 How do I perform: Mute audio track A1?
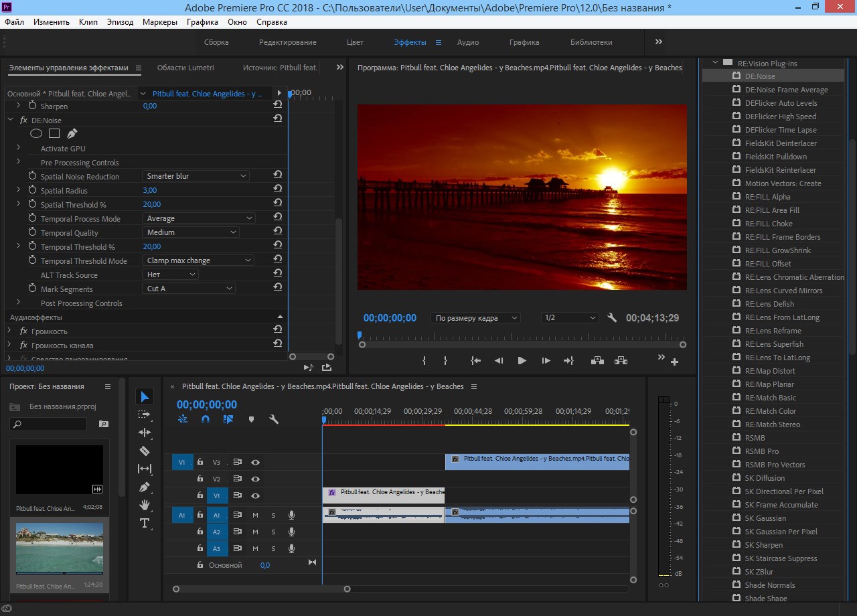pos(255,515)
